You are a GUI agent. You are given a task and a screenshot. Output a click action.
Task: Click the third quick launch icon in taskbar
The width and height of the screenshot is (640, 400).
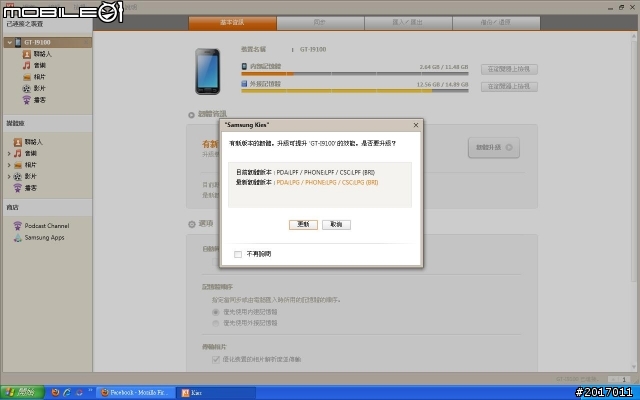[x=79, y=392]
